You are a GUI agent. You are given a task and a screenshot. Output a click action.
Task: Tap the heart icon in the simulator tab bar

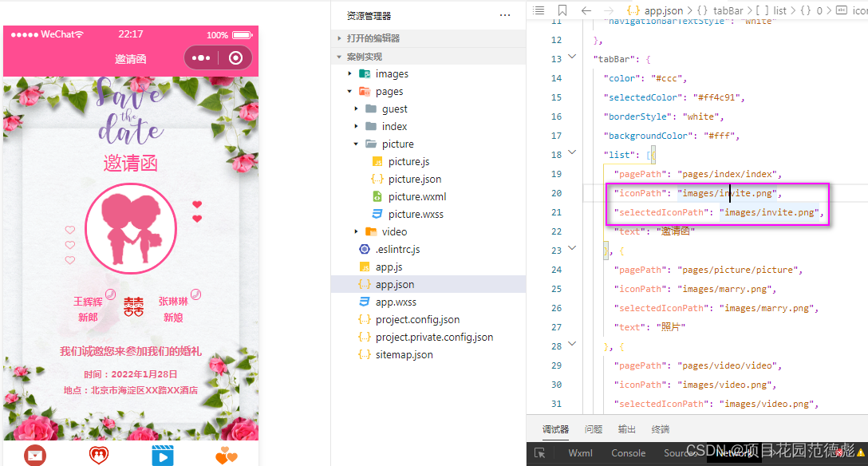tap(99, 455)
